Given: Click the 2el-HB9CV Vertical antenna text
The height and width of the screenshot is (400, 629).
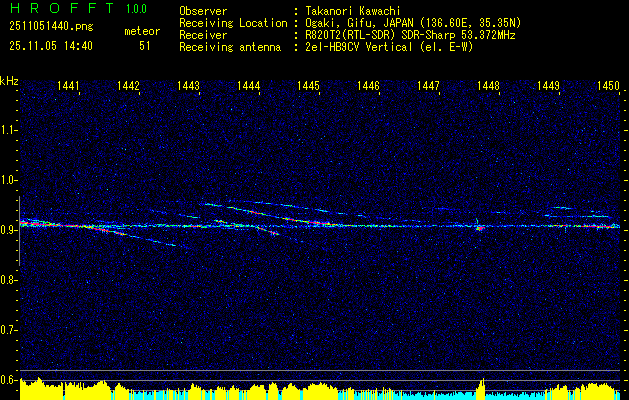Looking at the screenshot, I should click(x=390, y=47).
